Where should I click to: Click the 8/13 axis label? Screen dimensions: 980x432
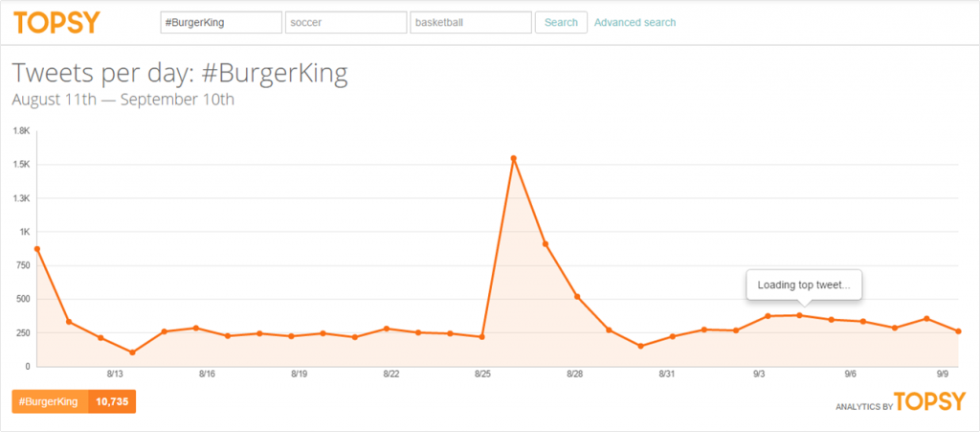(115, 374)
